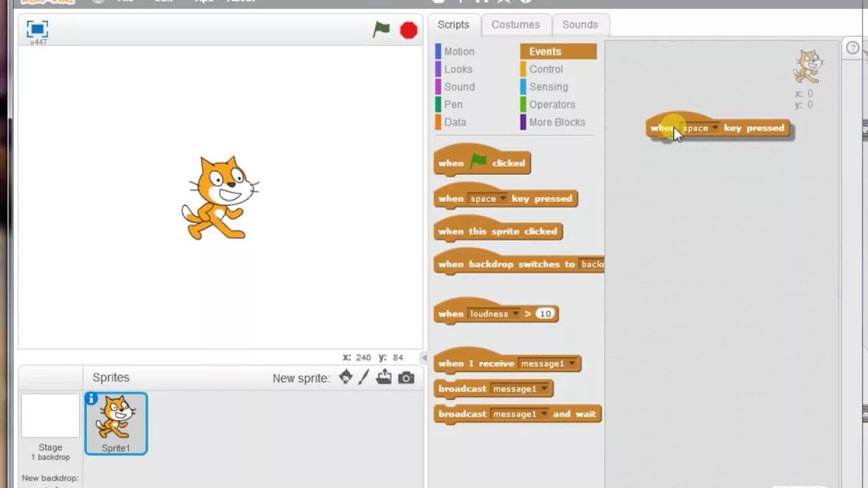Click the 'x: 240' stage coordinate readout

click(x=357, y=357)
